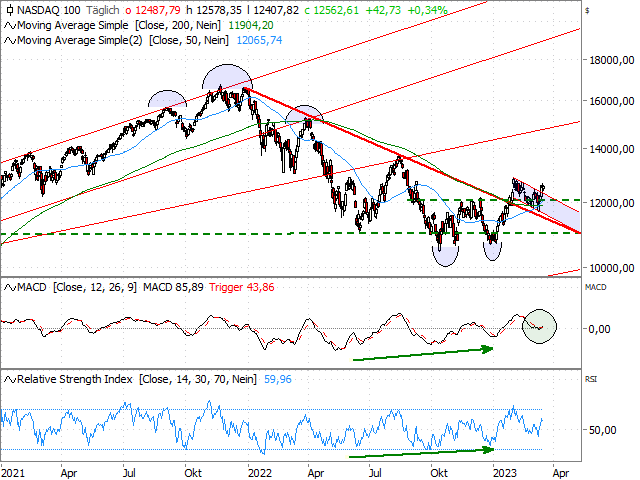640x480 pixels.
Task: Click the Okt label before 2023
Action: pos(439,473)
